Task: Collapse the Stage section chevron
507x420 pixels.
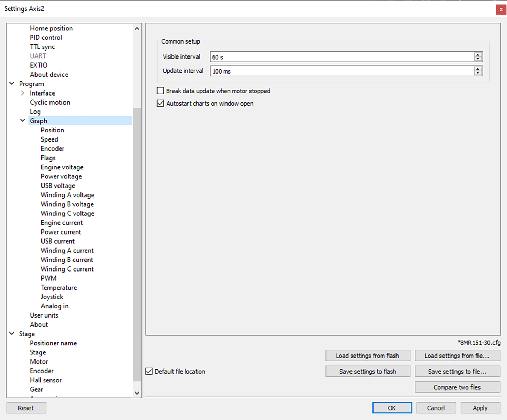Action: tap(12, 334)
